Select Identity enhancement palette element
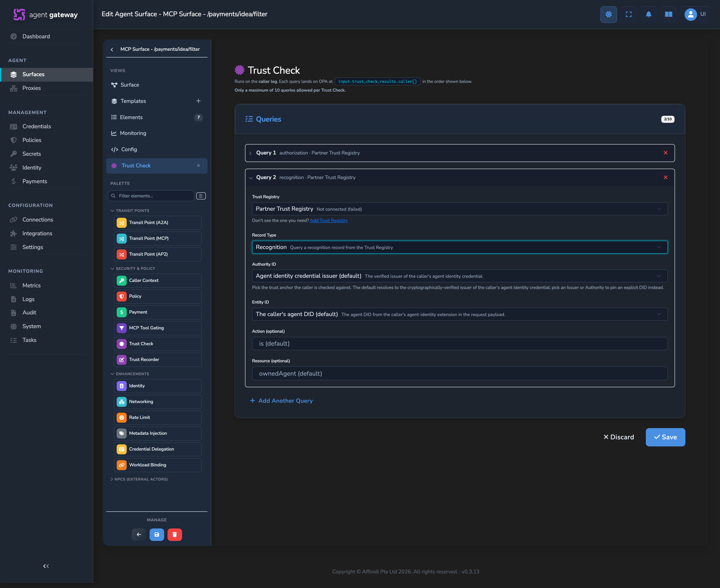This screenshot has width=720, height=588. click(157, 386)
